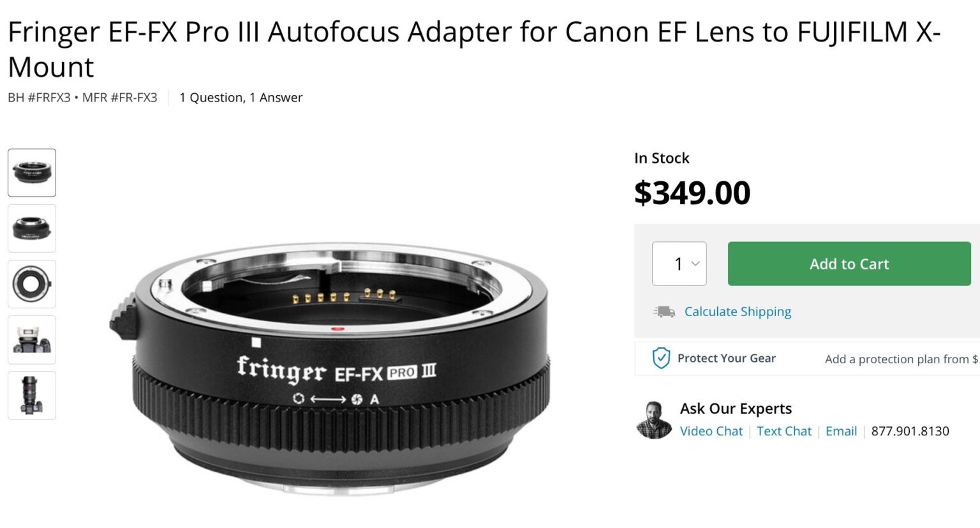The width and height of the screenshot is (980, 528).
Task: Open the lens with adapter side-view thumbnail
Action: coord(31,395)
